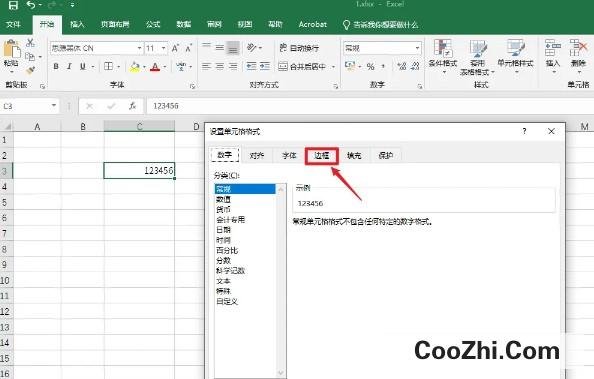Screen dimensions: 594x379
Task: Apply percent style
Action: tap(371, 67)
